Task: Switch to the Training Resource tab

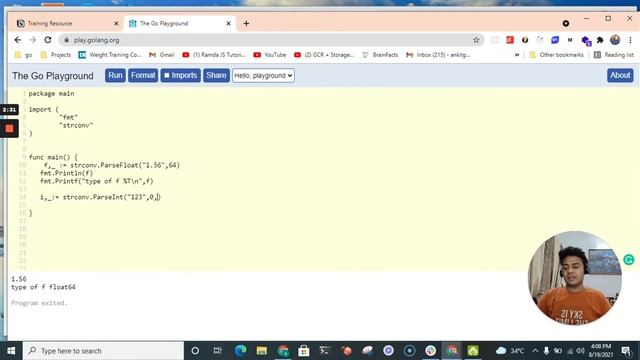Action: 65,23
